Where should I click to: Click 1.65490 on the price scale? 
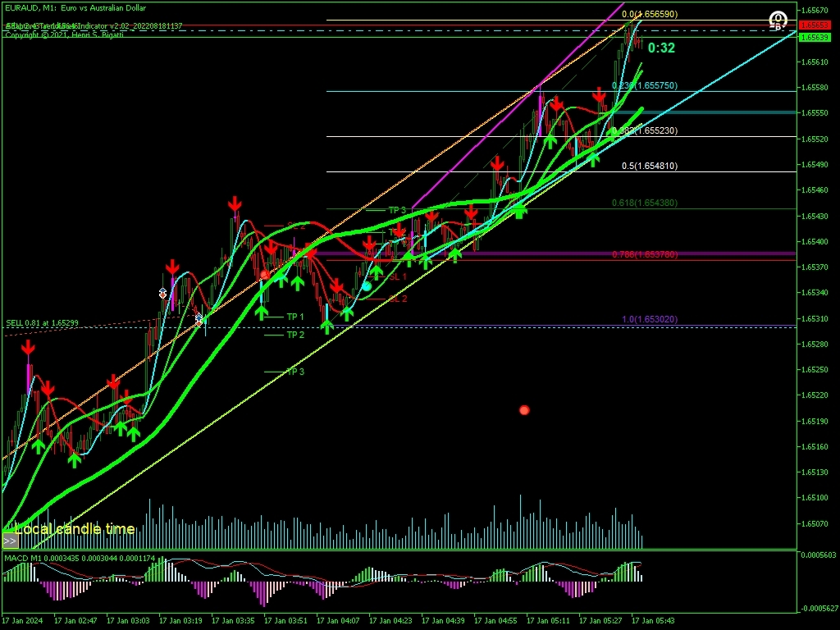(x=815, y=164)
